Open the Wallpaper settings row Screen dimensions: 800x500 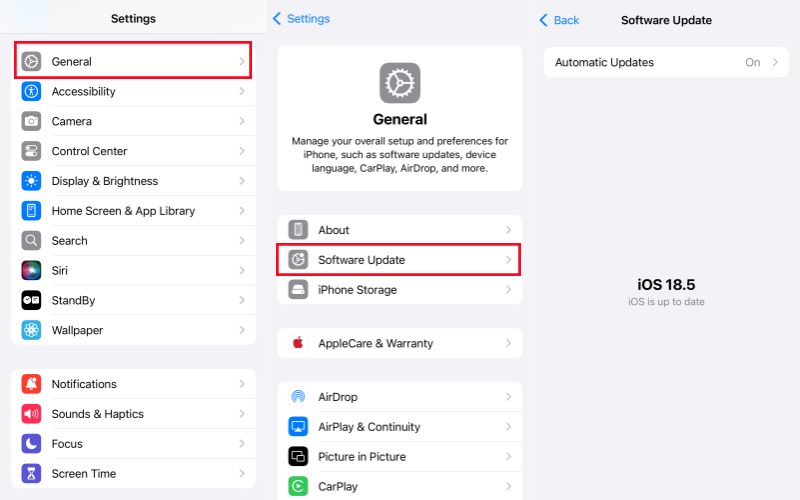pos(133,330)
